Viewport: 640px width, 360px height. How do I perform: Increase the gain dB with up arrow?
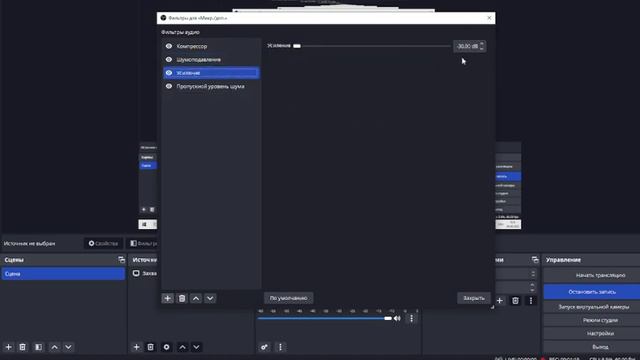482,44
